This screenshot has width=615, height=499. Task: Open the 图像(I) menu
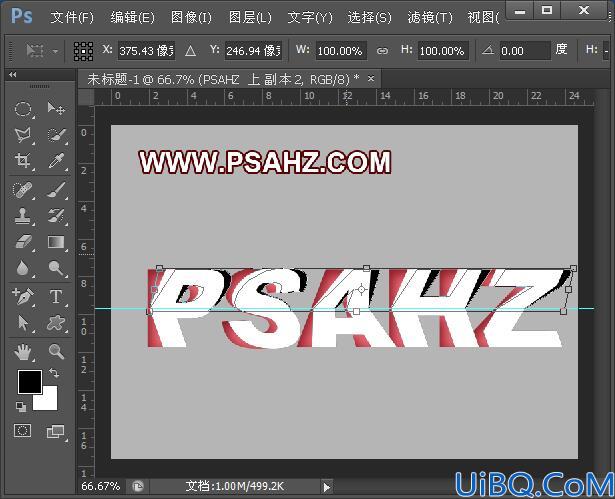[191, 17]
